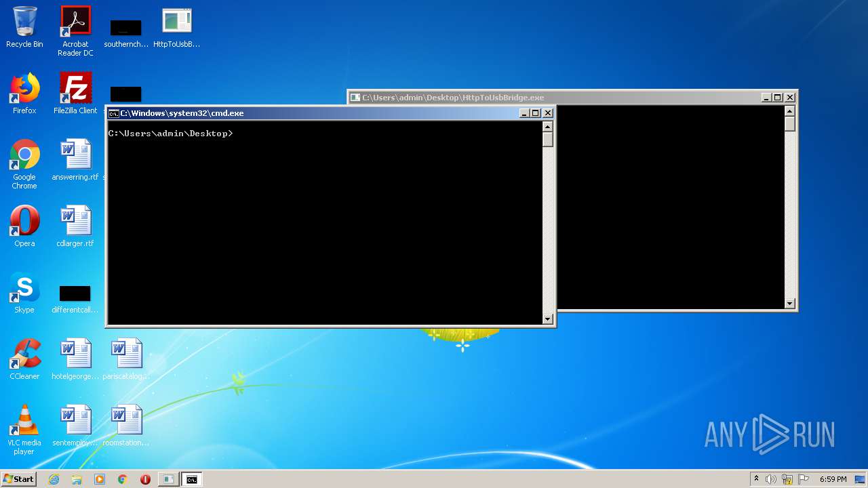Select the CCleaner desktop shortcut
Screen dimensions: 868x488
(24, 359)
